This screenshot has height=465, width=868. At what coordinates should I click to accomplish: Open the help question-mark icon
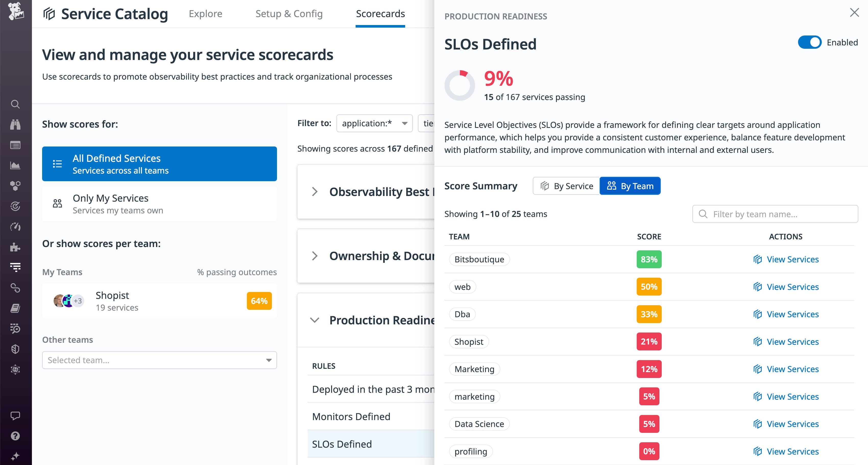16,436
